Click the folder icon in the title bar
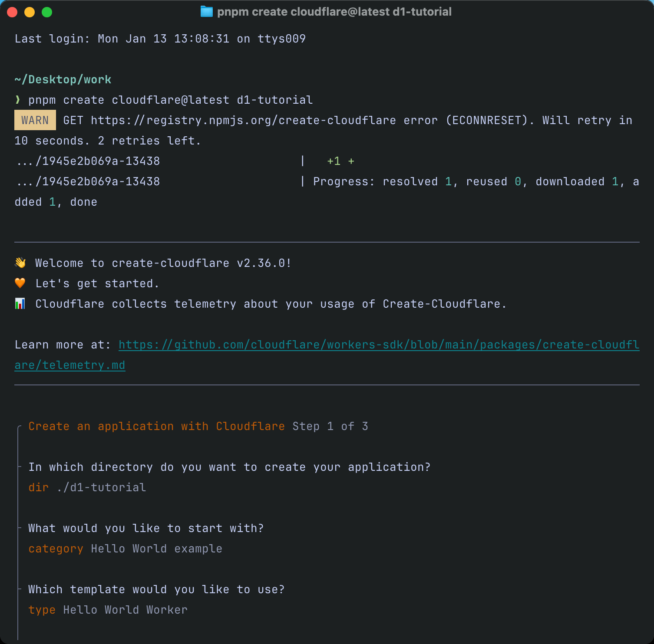Viewport: 654px width, 644px height. coord(206,12)
